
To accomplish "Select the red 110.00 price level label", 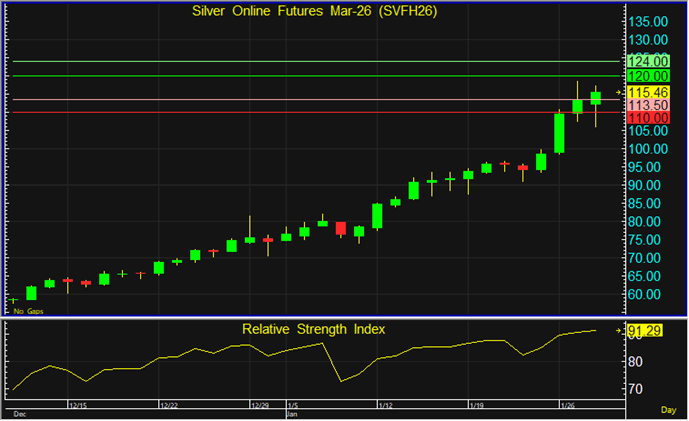I will click(x=648, y=118).
